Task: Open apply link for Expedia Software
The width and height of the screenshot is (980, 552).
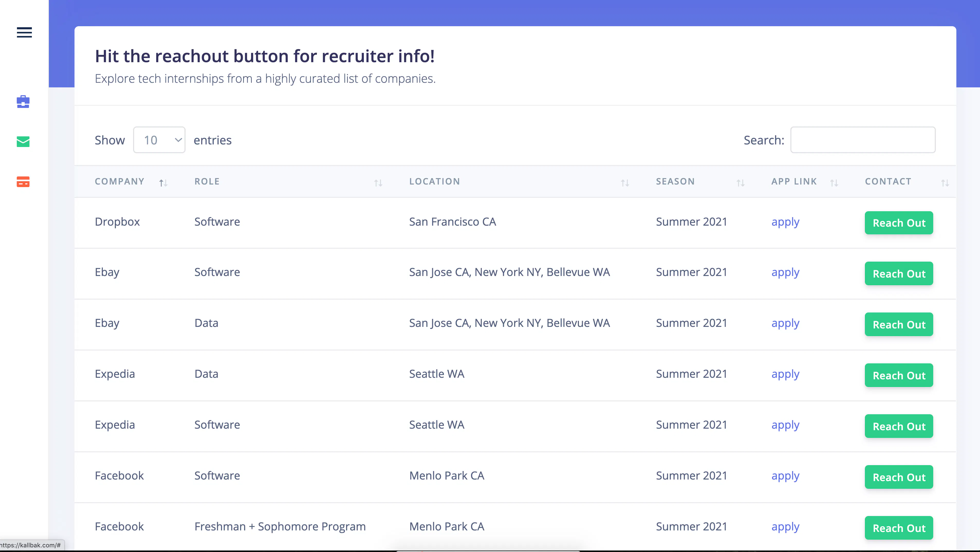Action: pyautogui.click(x=785, y=425)
